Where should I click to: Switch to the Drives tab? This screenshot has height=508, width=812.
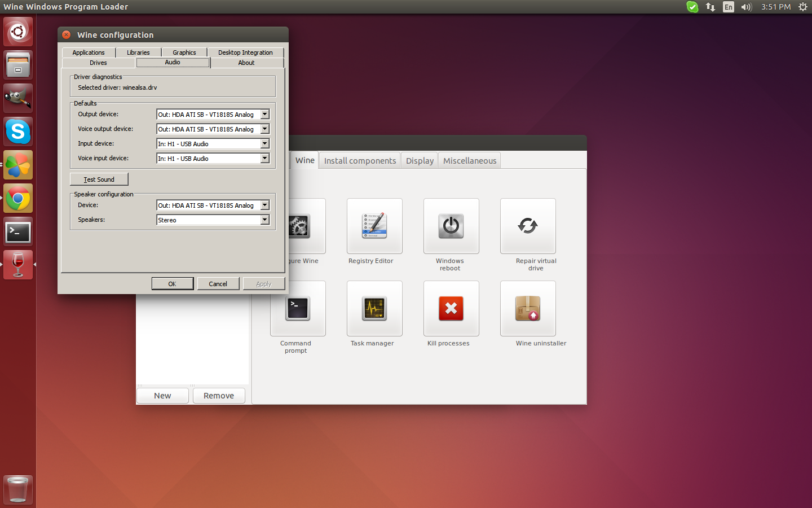coord(98,63)
